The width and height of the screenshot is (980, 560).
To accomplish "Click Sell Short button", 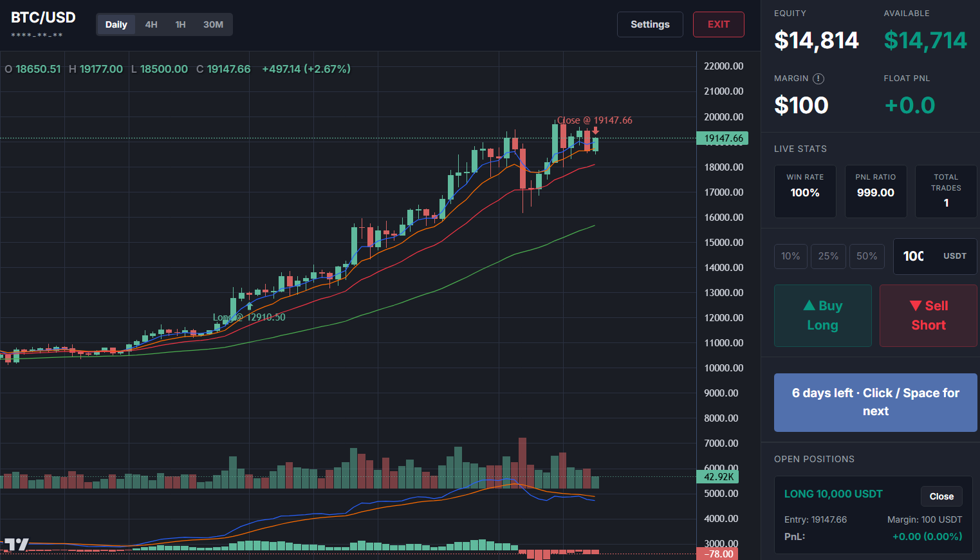I will [929, 315].
